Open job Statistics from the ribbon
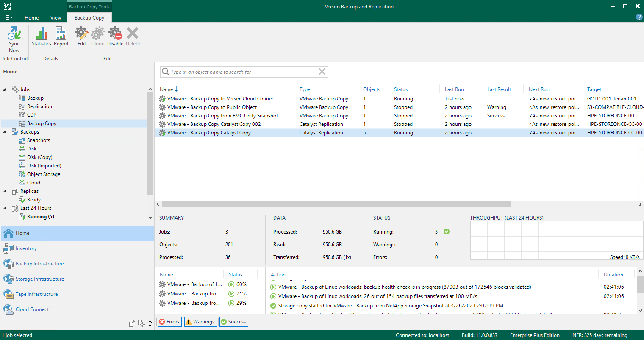Image resolution: width=644 pixels, height=340 pixels. [x=42, y=36]
